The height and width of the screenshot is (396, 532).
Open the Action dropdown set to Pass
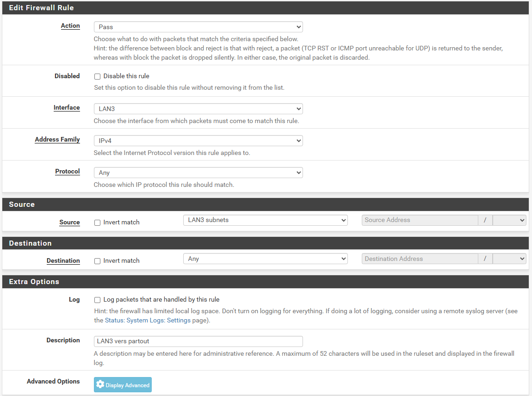[x=198, y=27]
